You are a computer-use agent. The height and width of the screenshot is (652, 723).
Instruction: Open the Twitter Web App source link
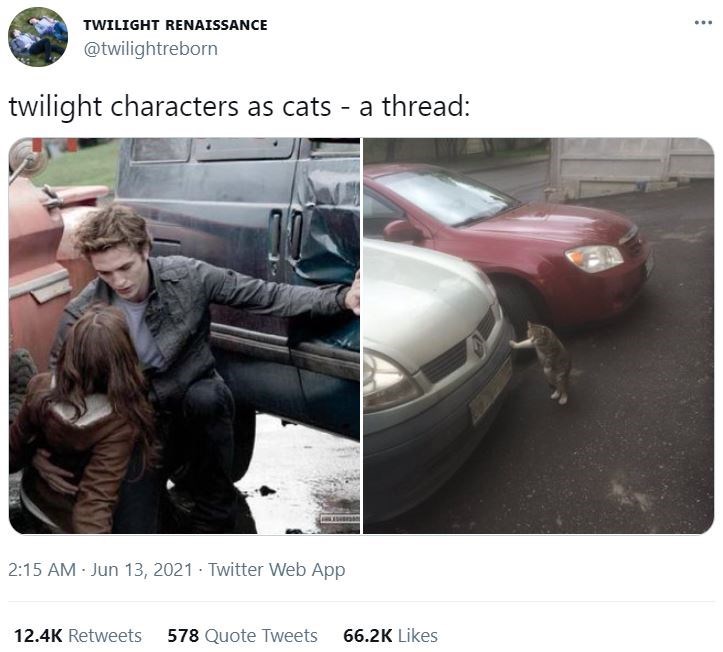click(x=276, y=569)
